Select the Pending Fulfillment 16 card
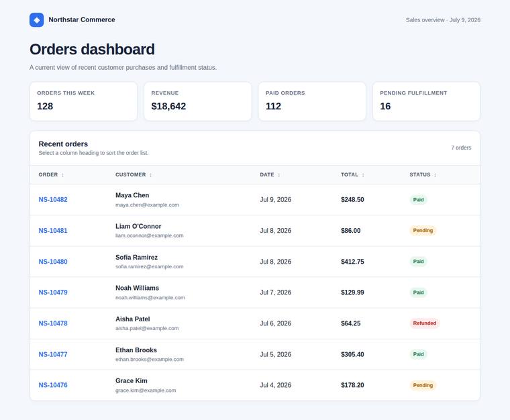 (x=426, y=101)
